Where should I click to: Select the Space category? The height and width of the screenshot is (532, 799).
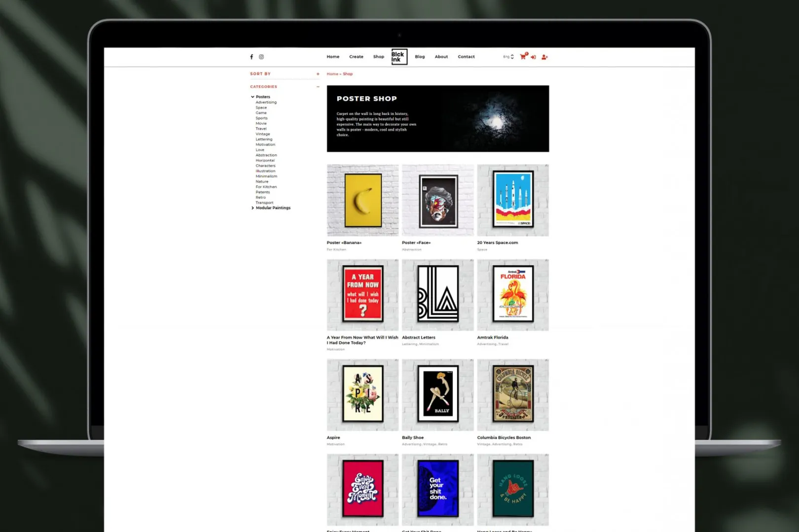click(261, 107)
